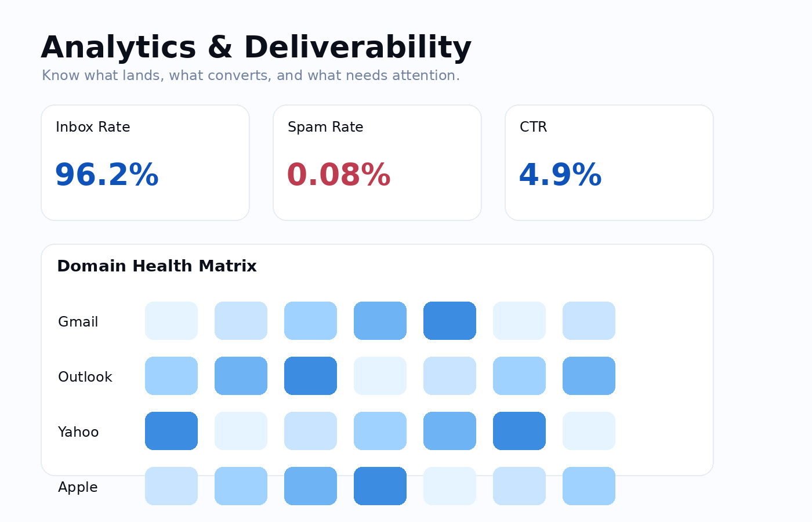Click the Analytics & Deliverability page title
Image resolution: width=812 pixels, height=522 pixels.
click(256, 46)
